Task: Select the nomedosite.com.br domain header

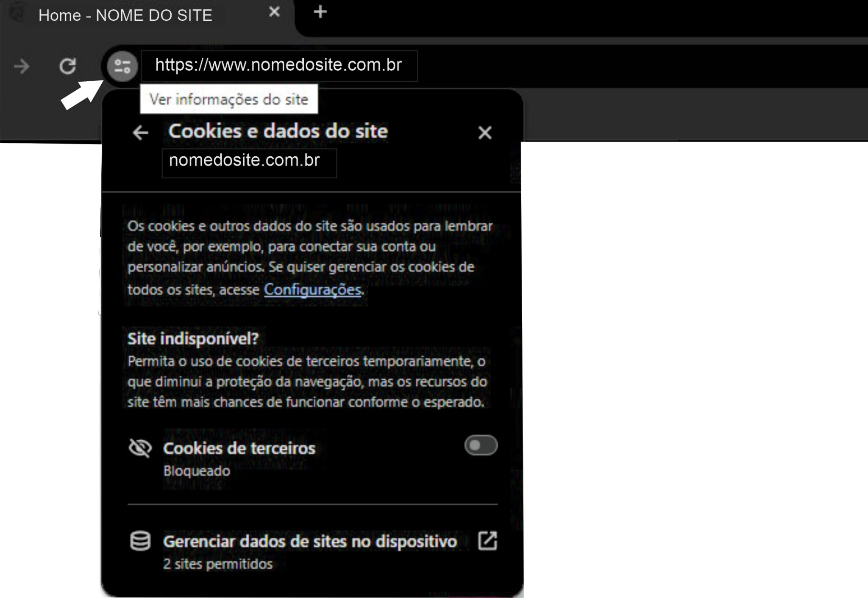Action: point(245,161)
